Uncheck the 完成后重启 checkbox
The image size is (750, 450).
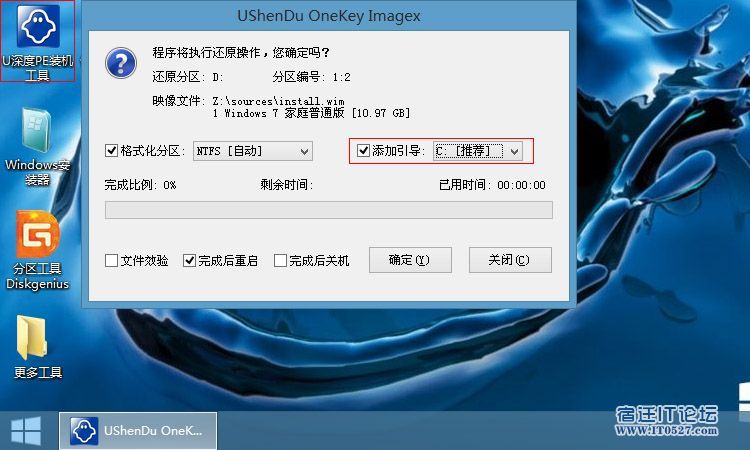(x=189, y=261)
